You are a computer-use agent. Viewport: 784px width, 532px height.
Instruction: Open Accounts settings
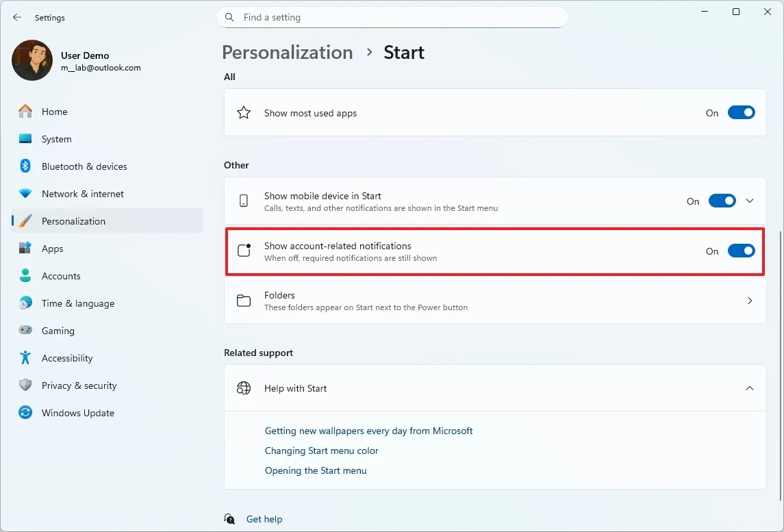62,276
